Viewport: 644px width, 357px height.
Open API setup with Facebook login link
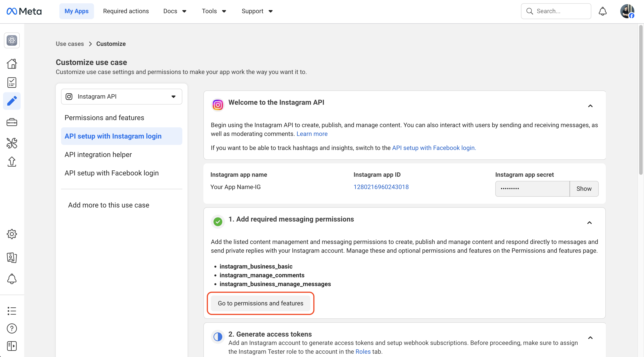point(434,148)
